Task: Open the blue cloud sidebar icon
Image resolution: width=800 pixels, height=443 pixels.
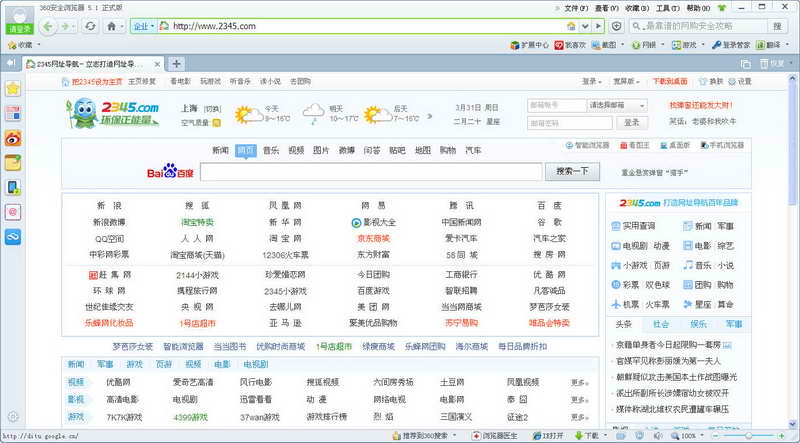Action: pyautogui.click(x=13, y=236)
